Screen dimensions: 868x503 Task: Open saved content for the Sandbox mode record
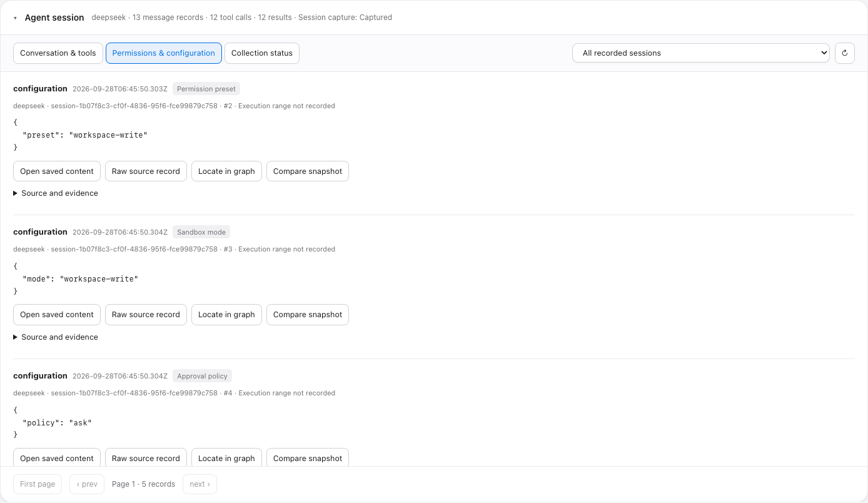click(57, 315)
